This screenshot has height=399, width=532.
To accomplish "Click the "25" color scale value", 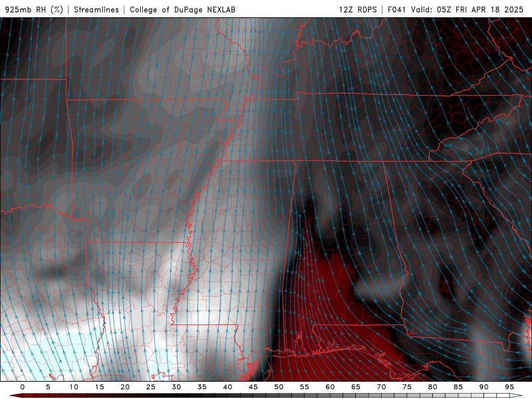I will click(151, 387).
